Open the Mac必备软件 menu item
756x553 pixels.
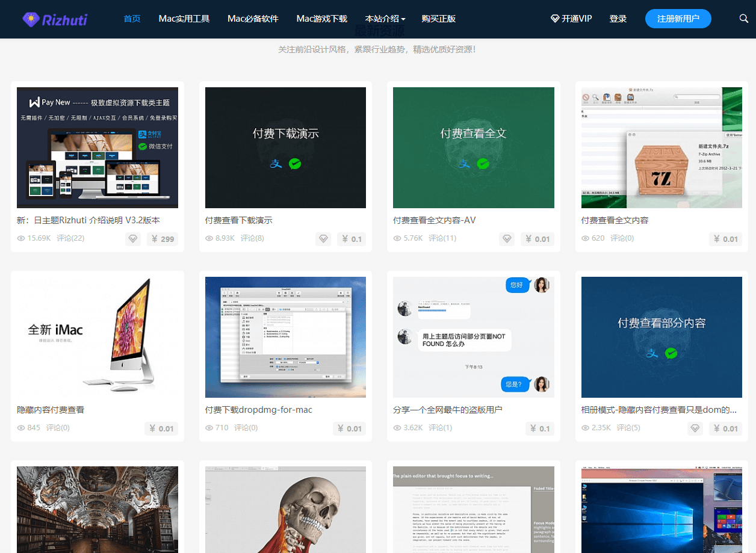pyautogui.click(x=253, y=19)
